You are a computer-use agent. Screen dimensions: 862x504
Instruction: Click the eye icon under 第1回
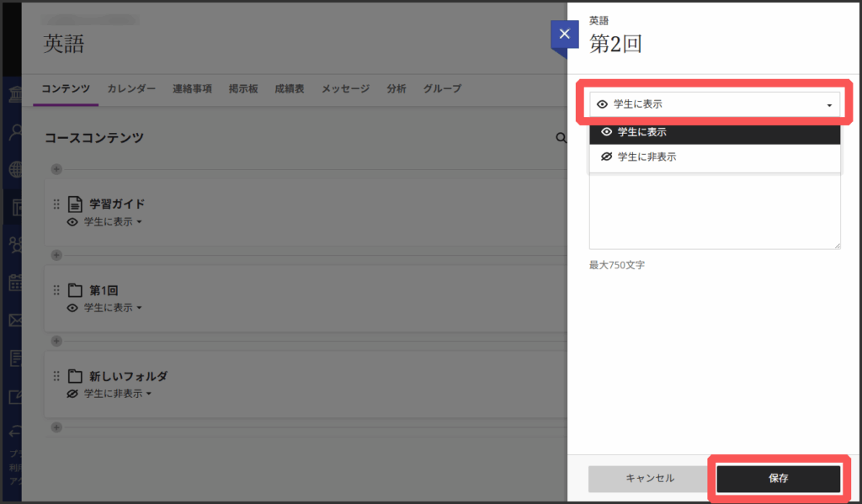coord(72,308)
